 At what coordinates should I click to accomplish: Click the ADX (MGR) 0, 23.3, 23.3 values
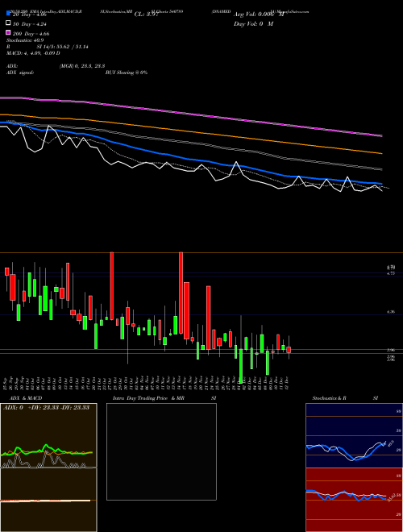(81, 66)
